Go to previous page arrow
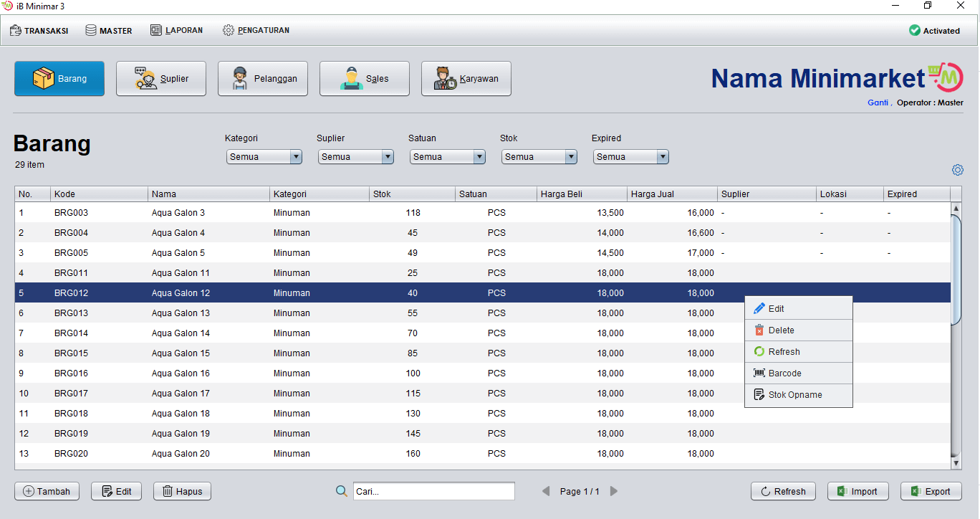The image size is (980, 519). (x=546, y=491)
